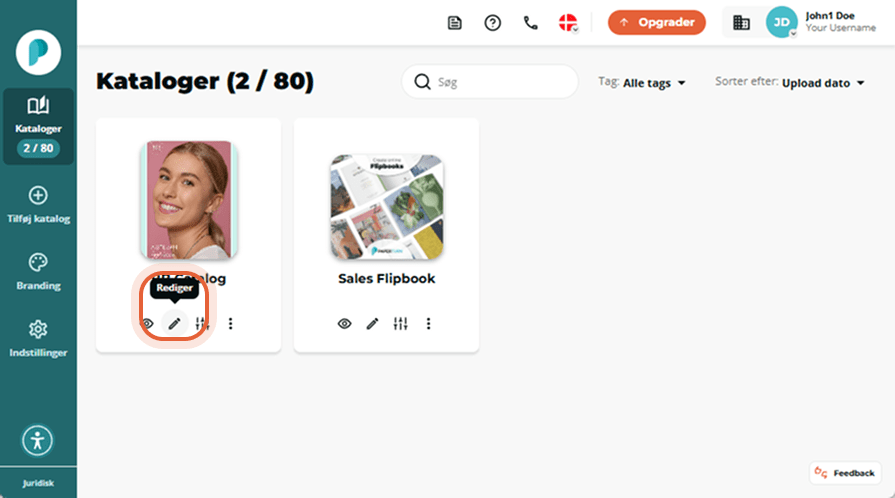Open the Upload dato sort dropdown
This screenshot has width=895, height=498.
click(791, 83)
